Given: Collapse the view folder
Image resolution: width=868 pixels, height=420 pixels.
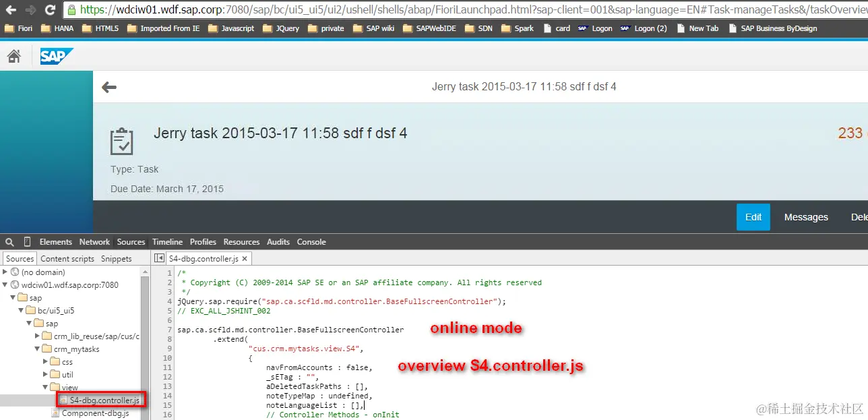Looking at the screenshot, I should coord(46,388).
